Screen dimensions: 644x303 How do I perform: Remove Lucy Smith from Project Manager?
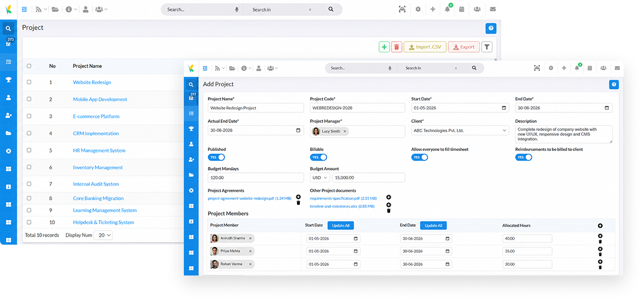coord(345,131)
